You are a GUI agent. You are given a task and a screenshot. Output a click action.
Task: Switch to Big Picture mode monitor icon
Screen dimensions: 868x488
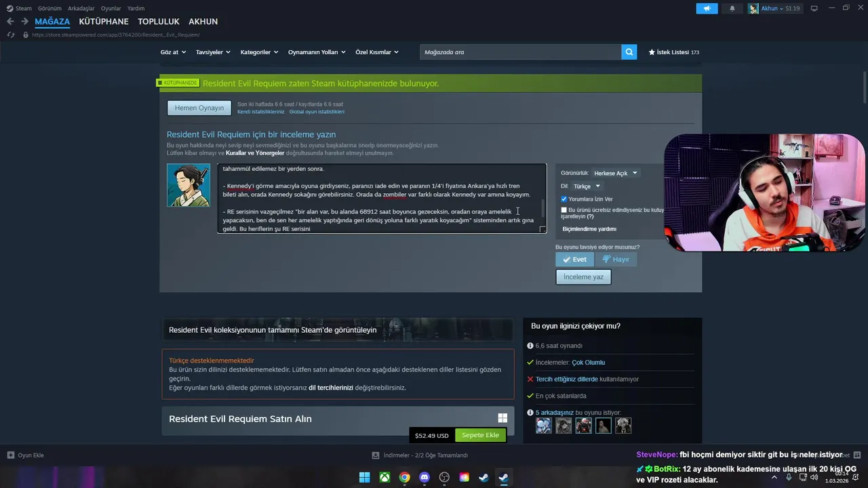click(814, 8)
